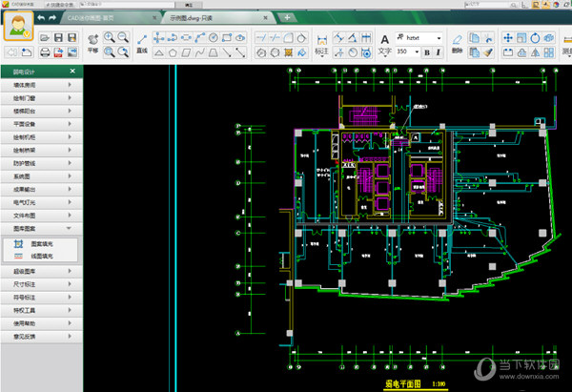Switch to the 示例图.dwg tab

point(217,18)
